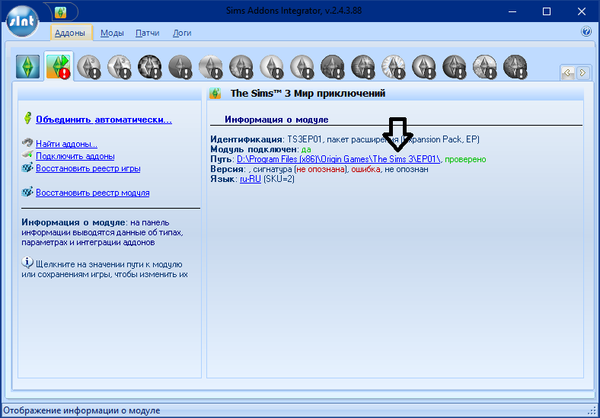
Task: Click the icon next to Найти аддоны
Action: click(x=27, y=143)
